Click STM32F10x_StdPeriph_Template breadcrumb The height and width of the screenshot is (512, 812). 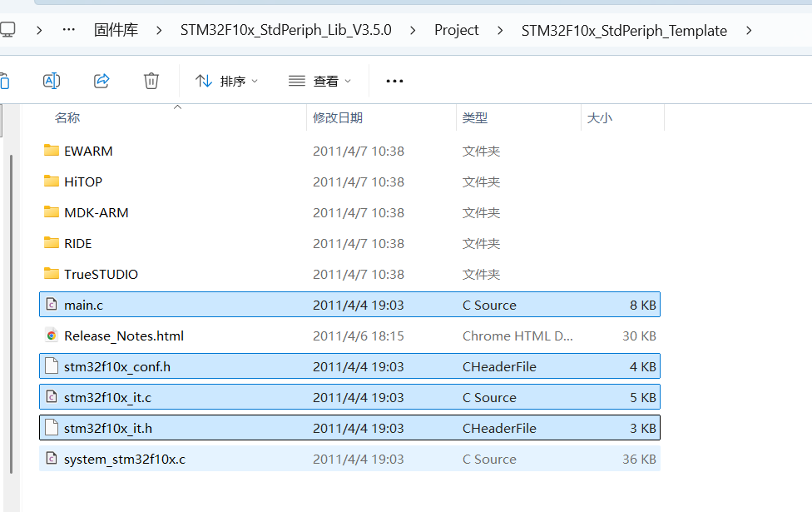click(x=624, y=30)
